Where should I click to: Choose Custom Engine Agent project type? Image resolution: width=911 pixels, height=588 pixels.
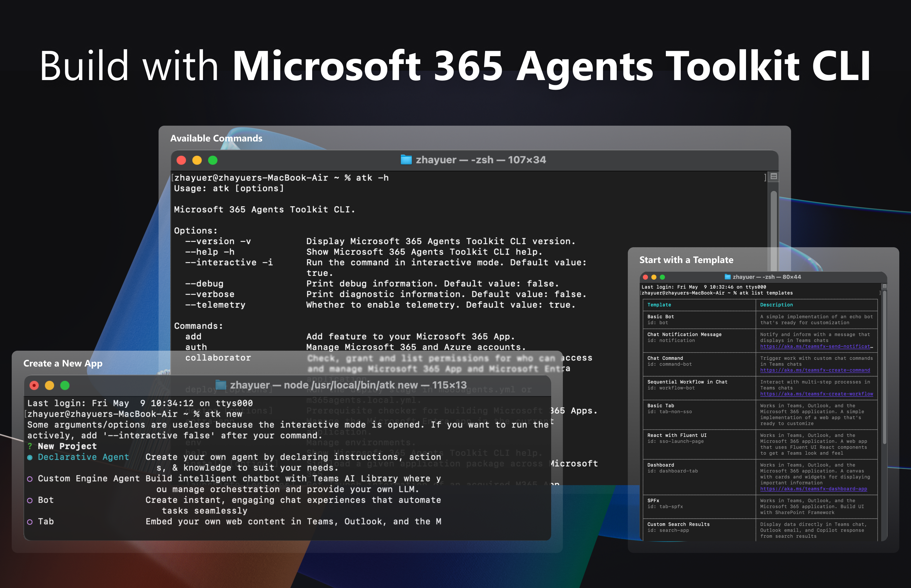(88, 478)
